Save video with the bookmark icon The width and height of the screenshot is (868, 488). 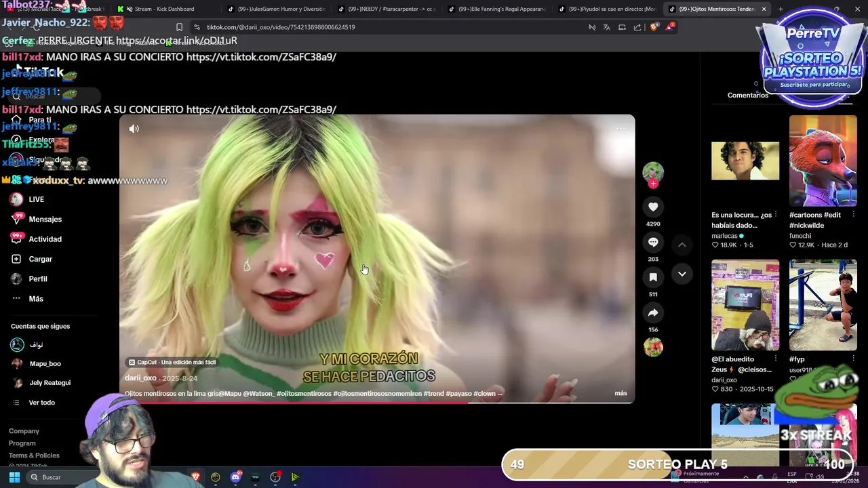click(x=653, y=277)
